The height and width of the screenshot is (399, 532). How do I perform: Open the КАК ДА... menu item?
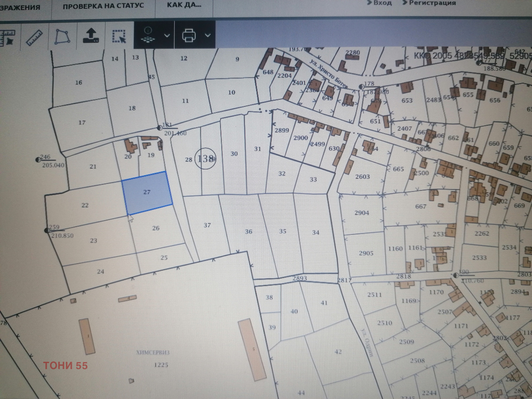pos(184,5)
